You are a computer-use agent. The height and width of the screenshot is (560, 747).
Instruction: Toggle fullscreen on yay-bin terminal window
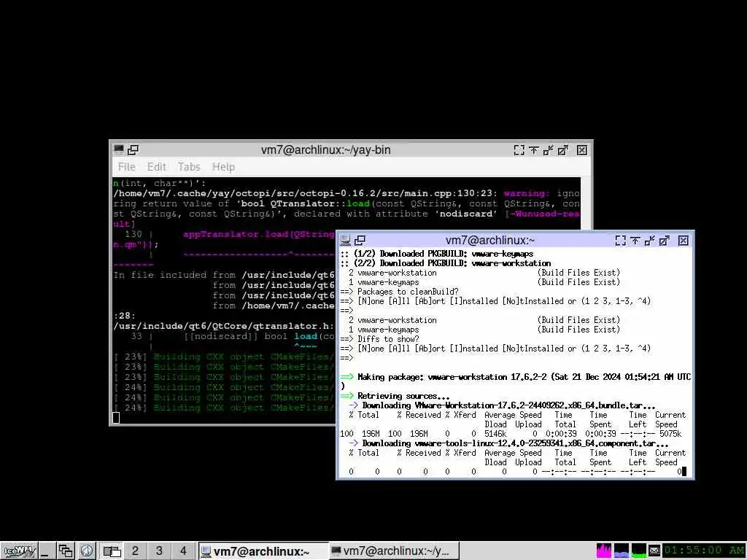(519, 150)
